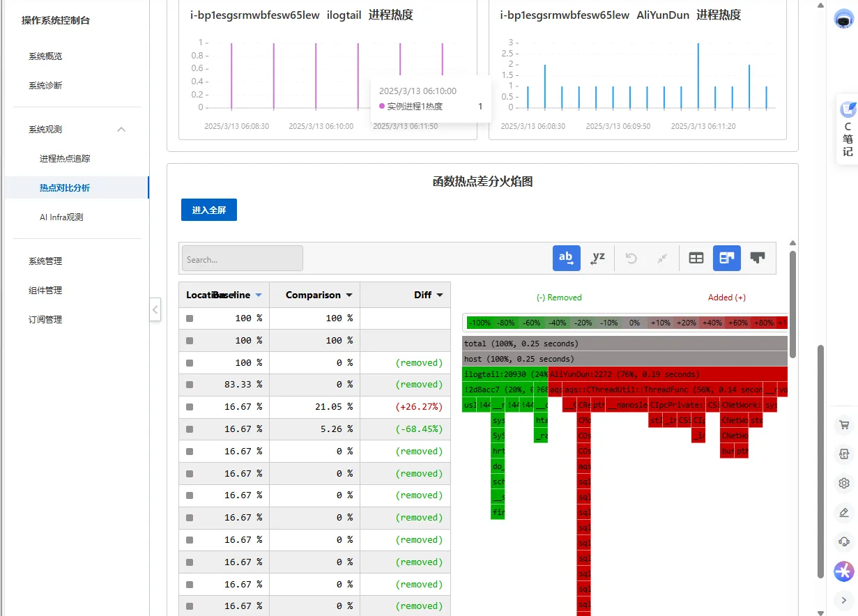The height and width of the screenshot is (616, 858).
Task: Toggle head-first 'ab' text alignment button
Action: [x=566, y=258]
